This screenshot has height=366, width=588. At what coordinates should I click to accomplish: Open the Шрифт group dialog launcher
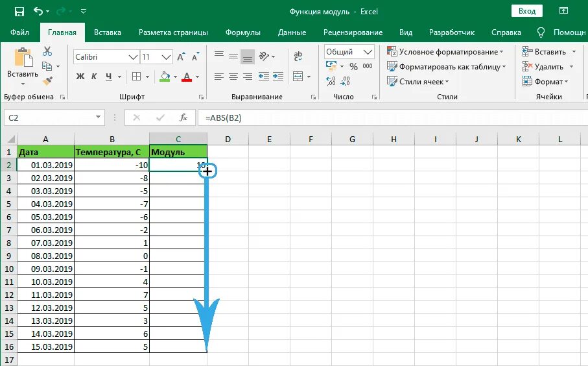tap(201, 97)
